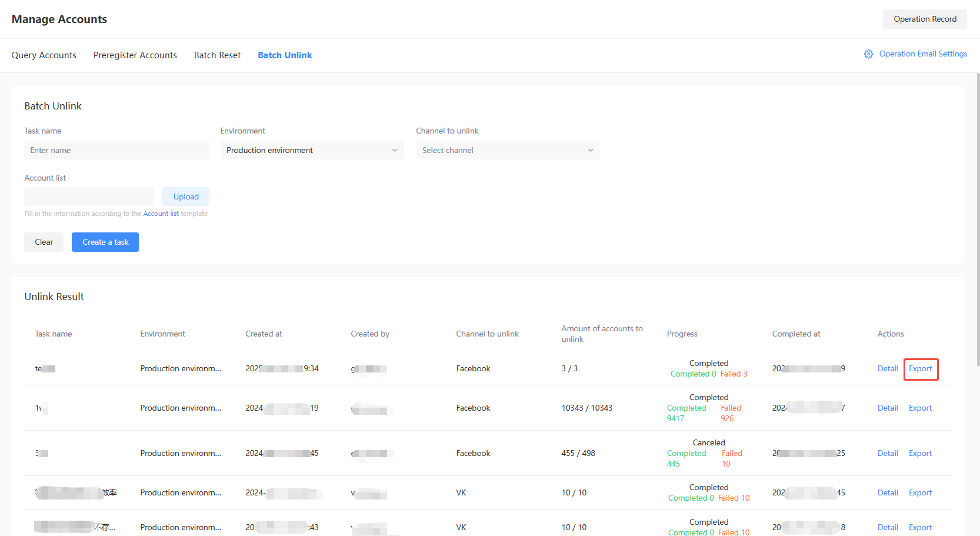
Task: Switch to Query Accounts tab
Action: 44,55
